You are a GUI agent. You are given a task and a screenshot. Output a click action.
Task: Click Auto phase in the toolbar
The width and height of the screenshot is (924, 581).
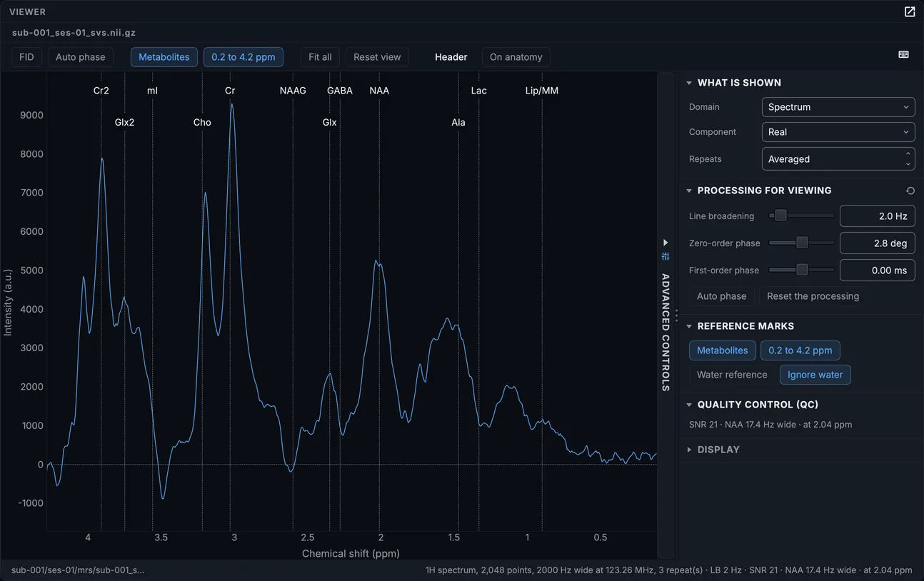tap(81, 57)
